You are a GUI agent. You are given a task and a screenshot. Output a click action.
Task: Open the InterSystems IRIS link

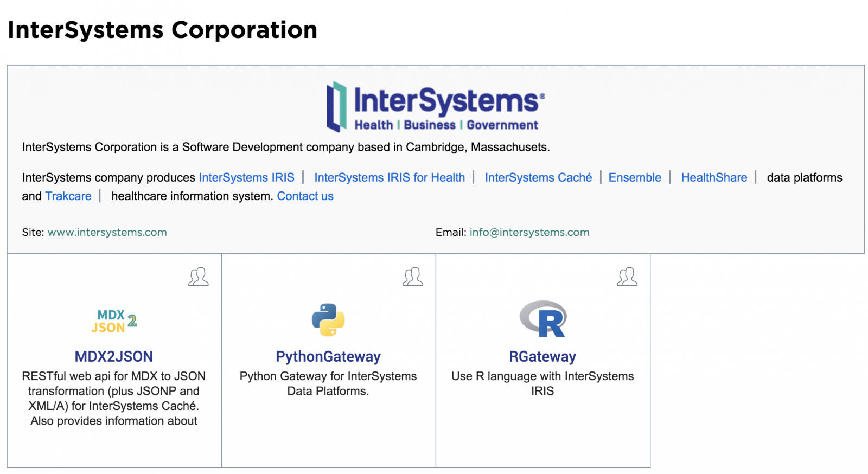coord(246,178)
